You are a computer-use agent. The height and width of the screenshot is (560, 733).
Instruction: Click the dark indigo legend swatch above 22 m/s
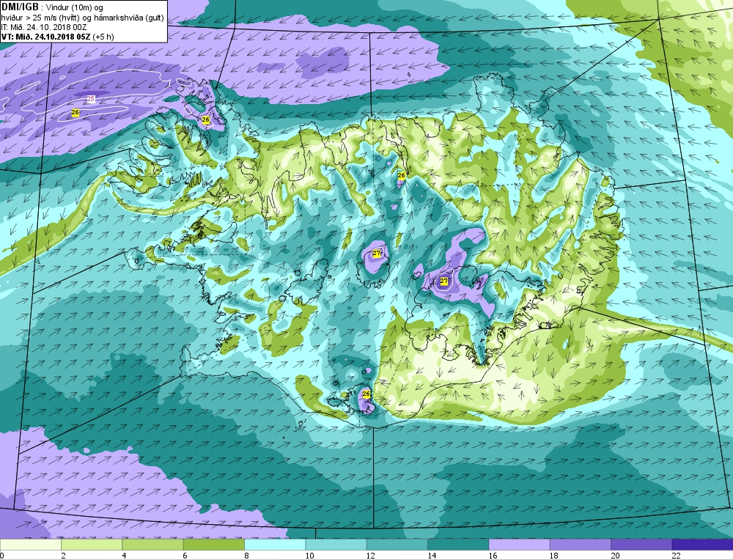click(x=703, y=545)
